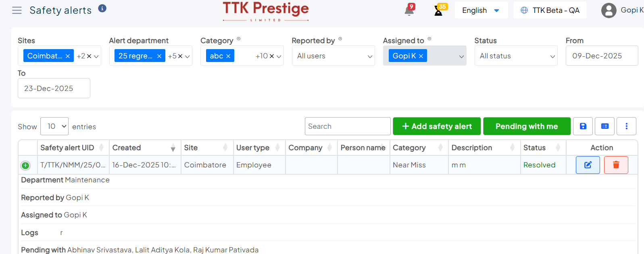This screenshot has height=254, width=644.
Task: Click the Add safety alert button
Action: click(437, 126)
